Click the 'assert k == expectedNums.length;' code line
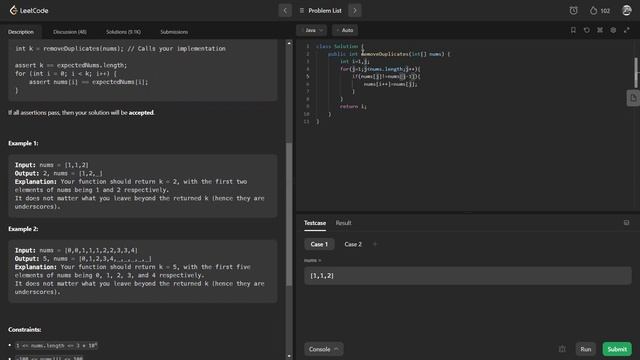 click(71, 65)
